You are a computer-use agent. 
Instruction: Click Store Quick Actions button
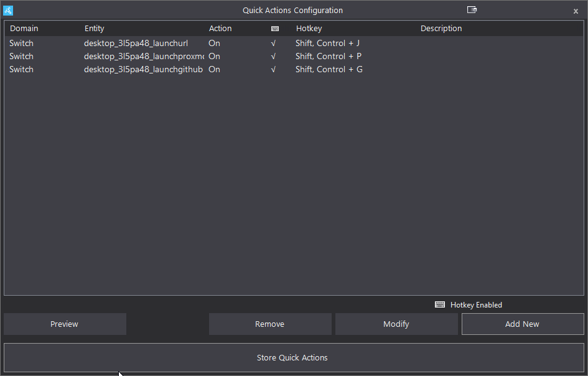(294, 357)
